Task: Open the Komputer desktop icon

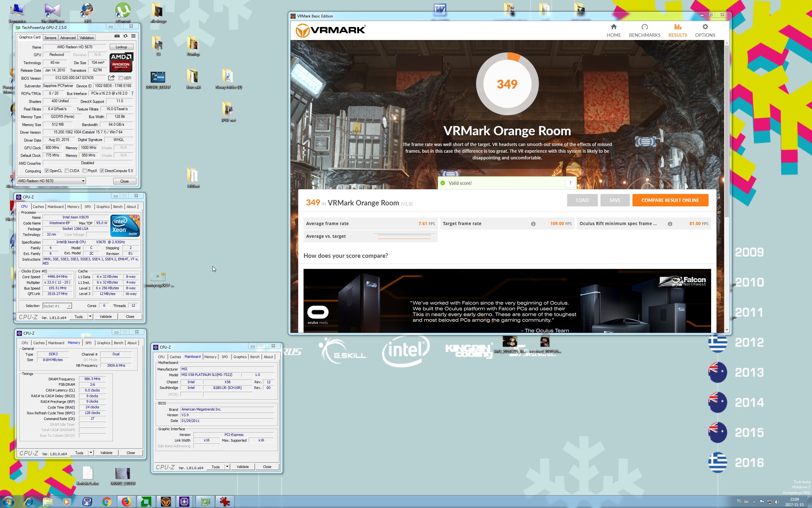Action: [17, 13]
